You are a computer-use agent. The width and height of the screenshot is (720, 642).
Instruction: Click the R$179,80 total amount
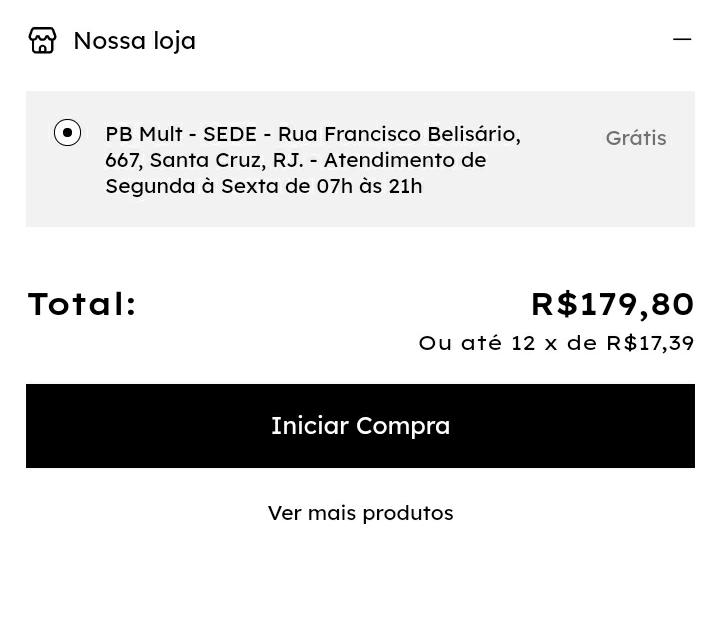[612, 304]
